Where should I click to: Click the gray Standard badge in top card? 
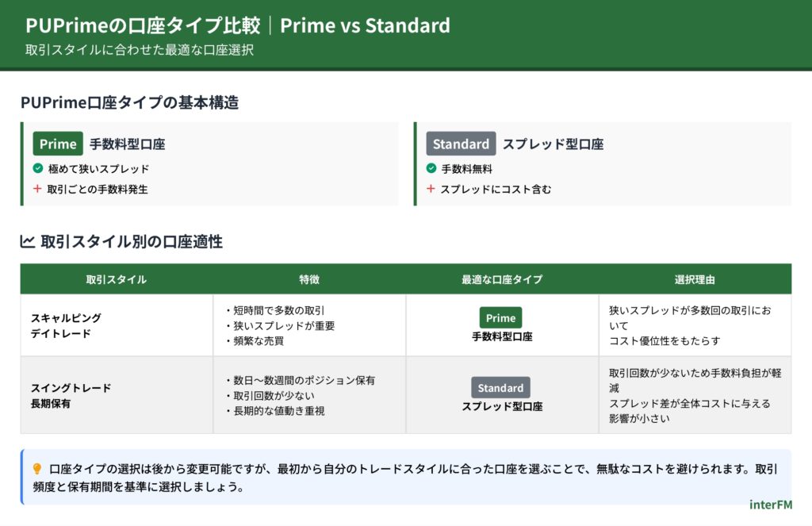[461, 144]
